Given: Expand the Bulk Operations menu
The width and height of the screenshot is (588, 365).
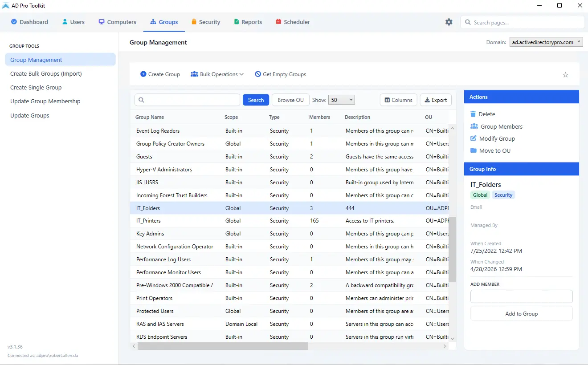Looking at the screenshot, I should [217, 74].
